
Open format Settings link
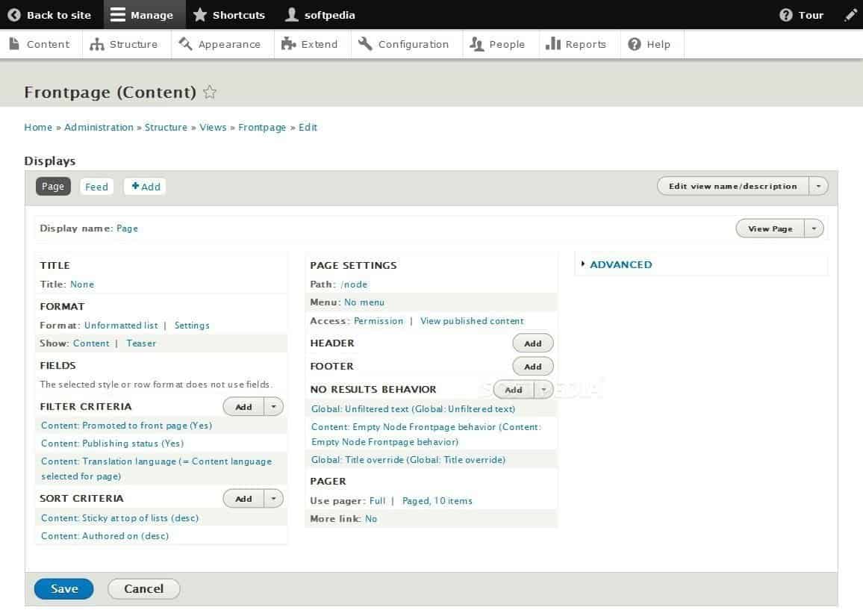point(192,326)
